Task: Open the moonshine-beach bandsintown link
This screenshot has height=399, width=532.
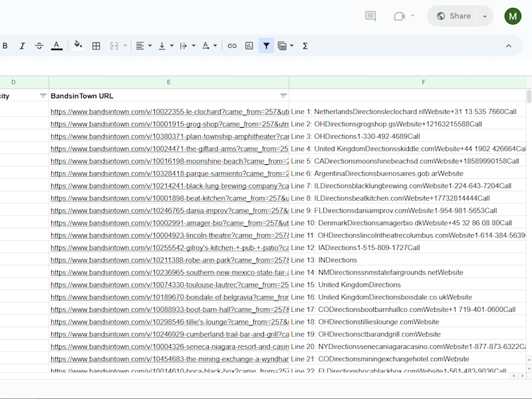Action: [170, 161]
